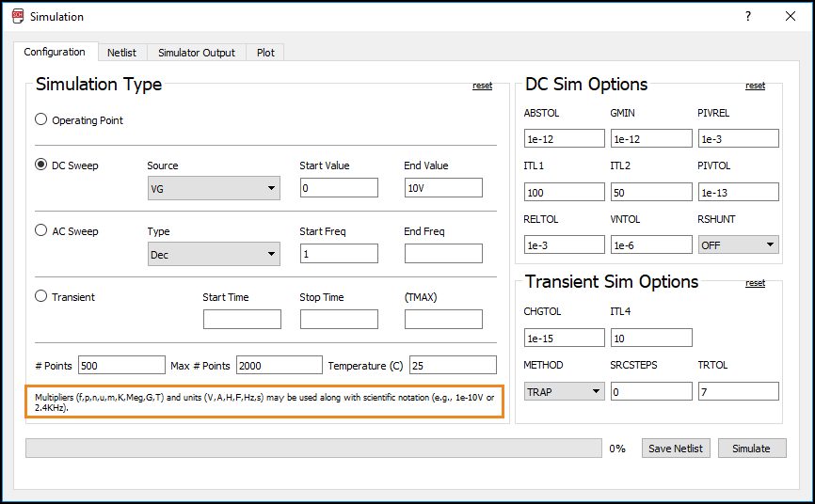Click the simulation progress bar
The width and height of the screenshot is (815, 504).
coord(313,449)
